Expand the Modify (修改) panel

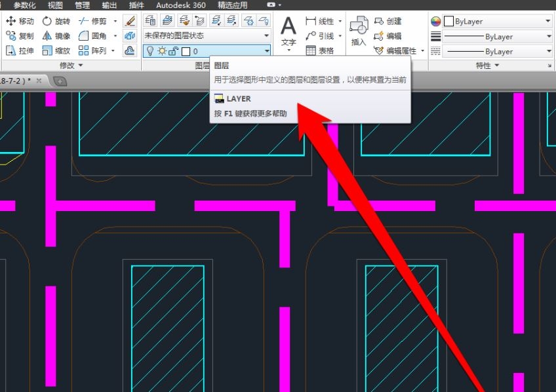pyautogui.click(x=71, y=65)
